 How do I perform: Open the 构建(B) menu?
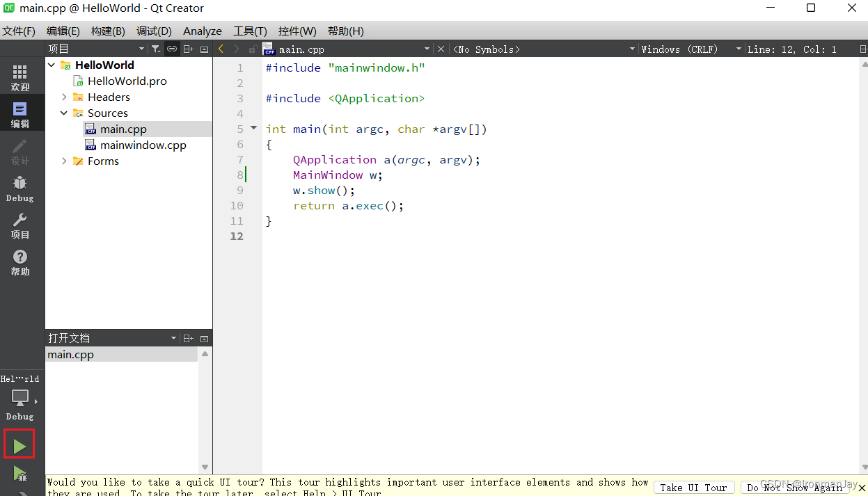click(x=108, y=31)
